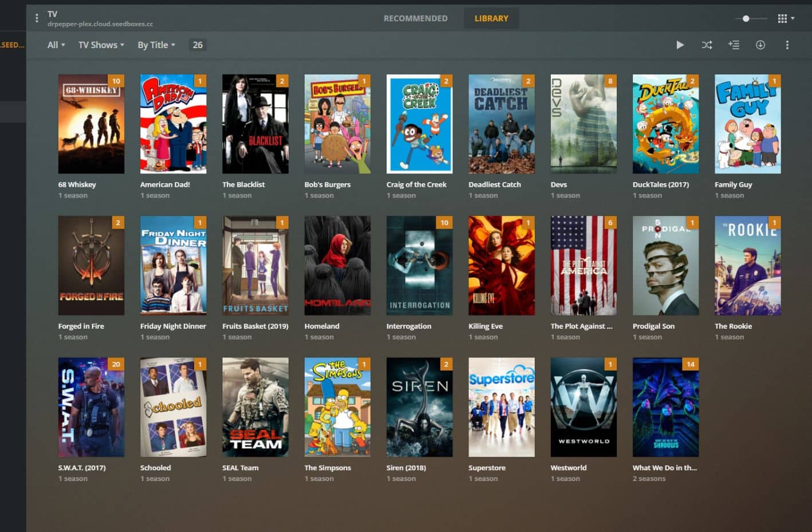Click the partially visible SEED sidebar item
Viewport: 812px width, 532px height.
[x=13, y=45]
